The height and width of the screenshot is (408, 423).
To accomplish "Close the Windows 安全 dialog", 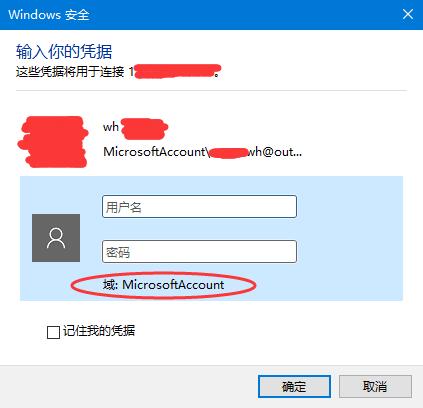I will click(408, 14).
